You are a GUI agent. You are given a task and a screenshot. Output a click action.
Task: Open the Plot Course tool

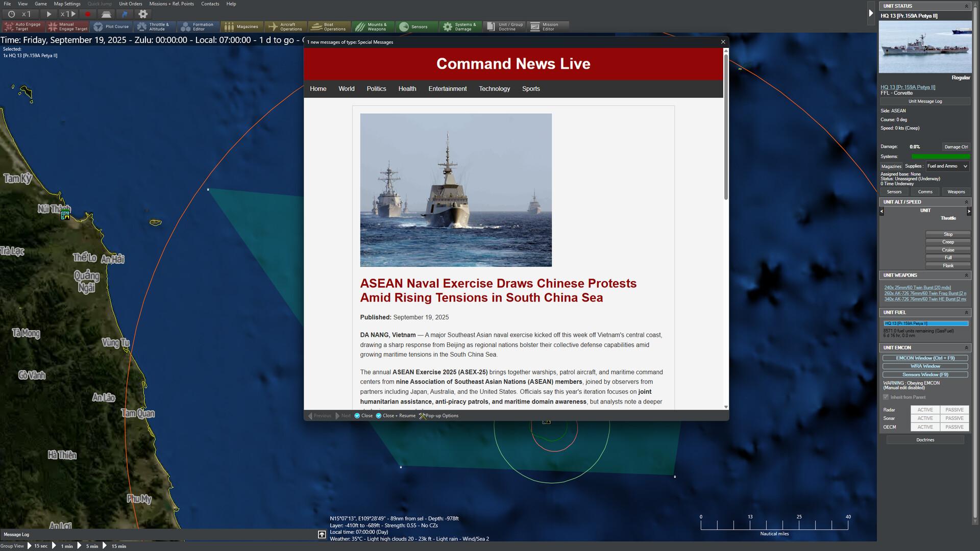(x=112, y=27)
